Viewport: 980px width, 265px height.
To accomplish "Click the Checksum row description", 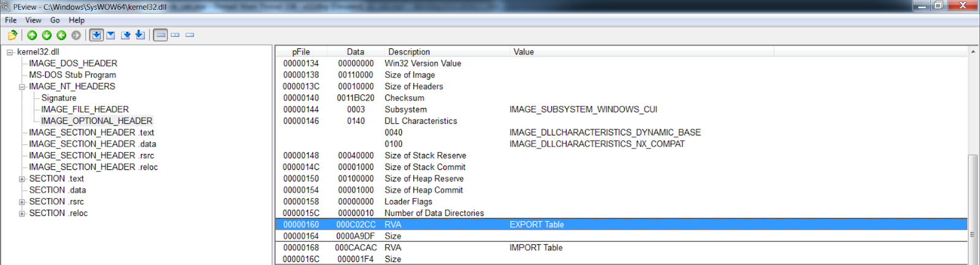I will [404, 98].
